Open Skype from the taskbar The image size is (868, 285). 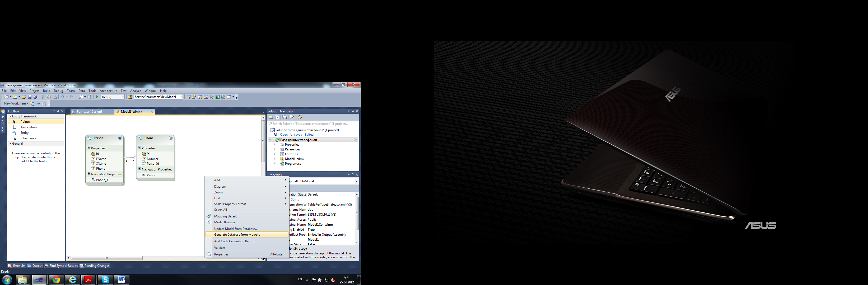(105, 280)
